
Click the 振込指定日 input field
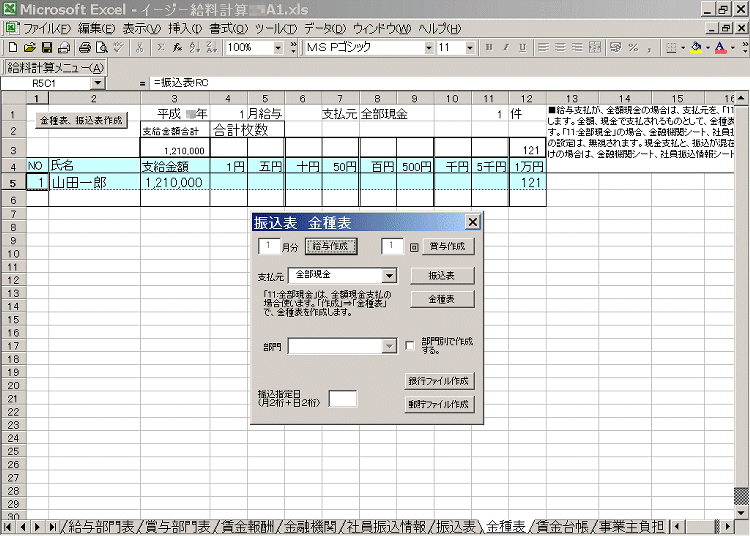[x=342, y=398]
